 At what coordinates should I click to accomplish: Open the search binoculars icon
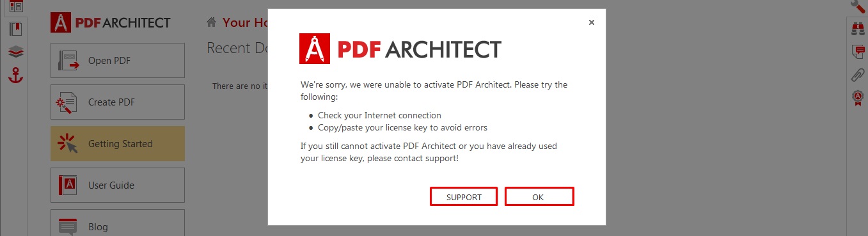858,29
